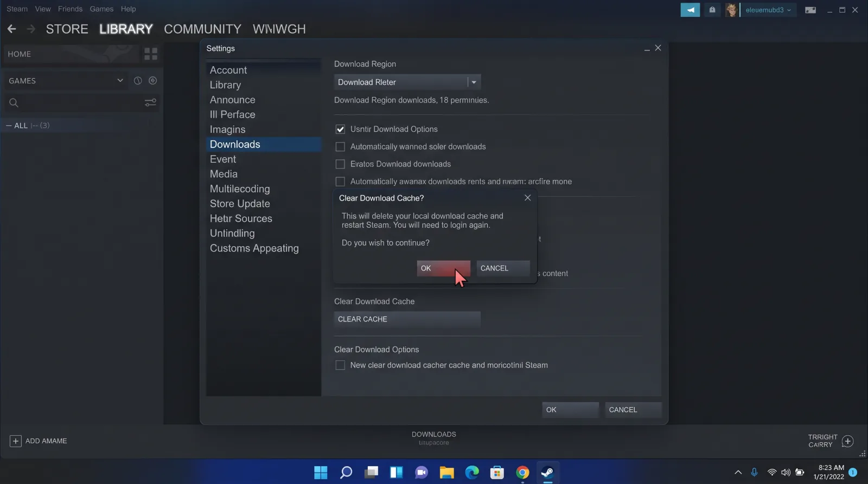Switch to grid view icon beside HOME
Image resolution: width=868 pixels, height=484 pixels.
click(x=151, y=54)
